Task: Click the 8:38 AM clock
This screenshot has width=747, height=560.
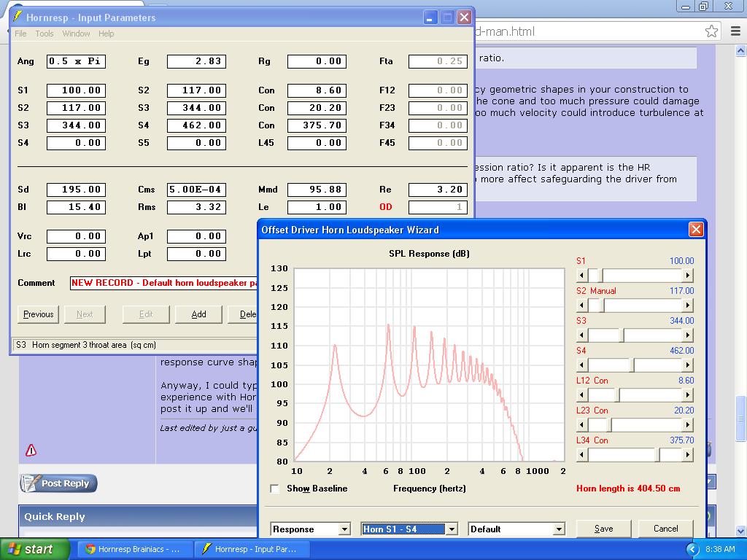Action: click(720, 549)
